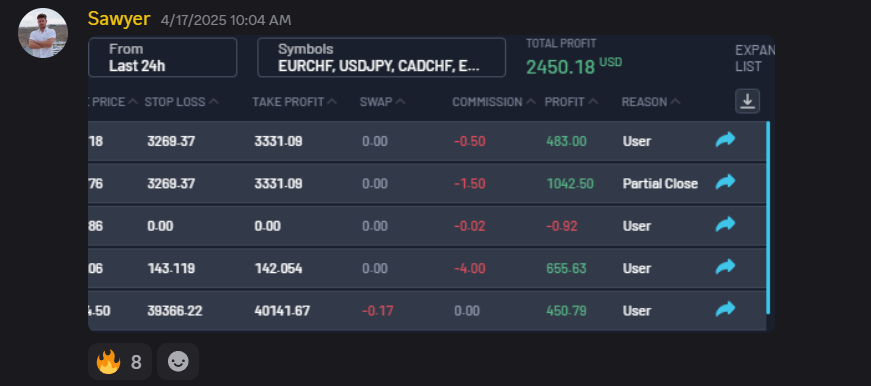The height and width of the screenshot is (386, 871).
Task: Click the -1.50 commission value
Action: 470,184
